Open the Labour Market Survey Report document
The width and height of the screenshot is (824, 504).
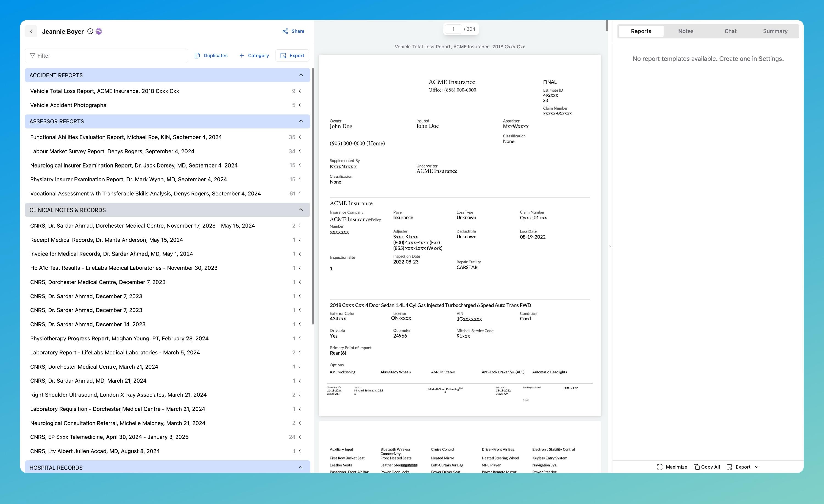[112, 152]
